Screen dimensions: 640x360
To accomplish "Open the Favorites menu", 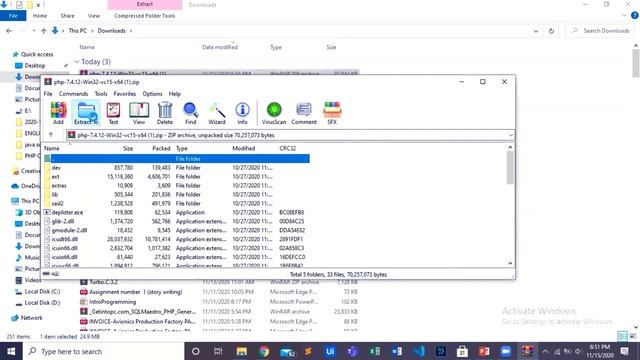I will pyautogui.click(x=124, y=94).
